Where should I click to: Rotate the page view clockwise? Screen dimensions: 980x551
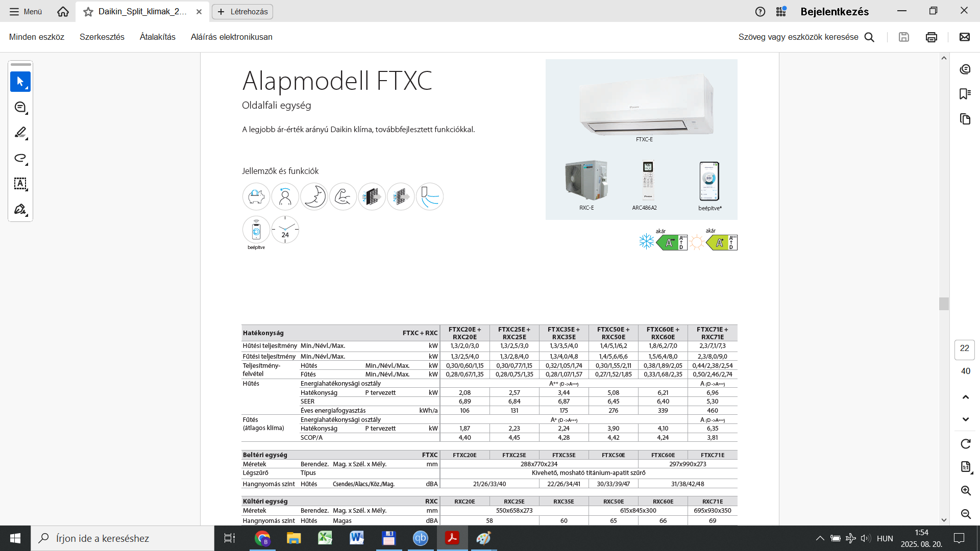point(965,444)
